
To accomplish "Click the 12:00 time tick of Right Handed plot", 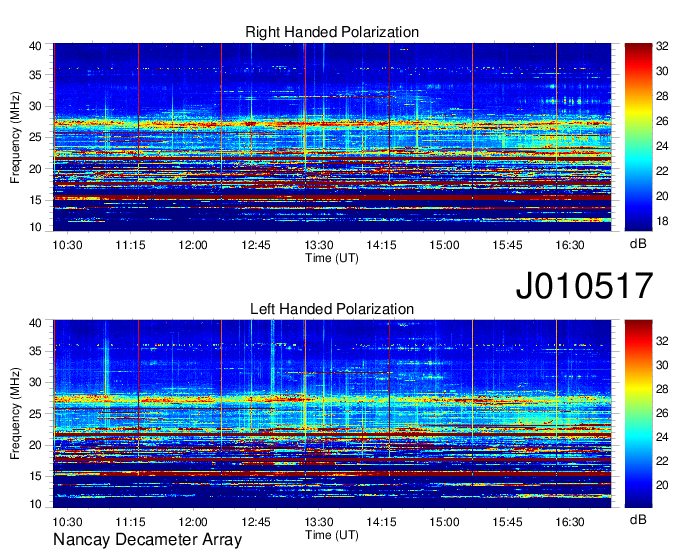I will (193, 245).
